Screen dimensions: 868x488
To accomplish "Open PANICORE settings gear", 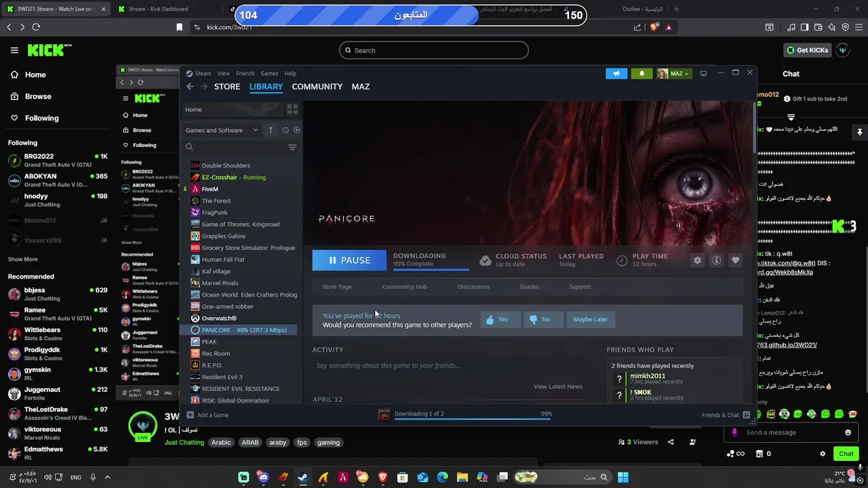I will [697, 260].
